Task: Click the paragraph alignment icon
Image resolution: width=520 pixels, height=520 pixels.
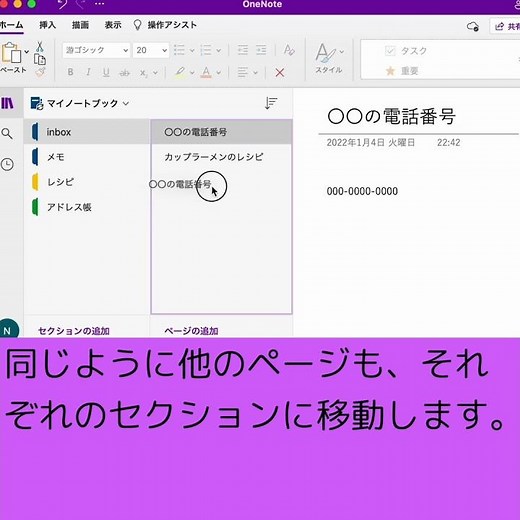Action: [x=242, y=72]
